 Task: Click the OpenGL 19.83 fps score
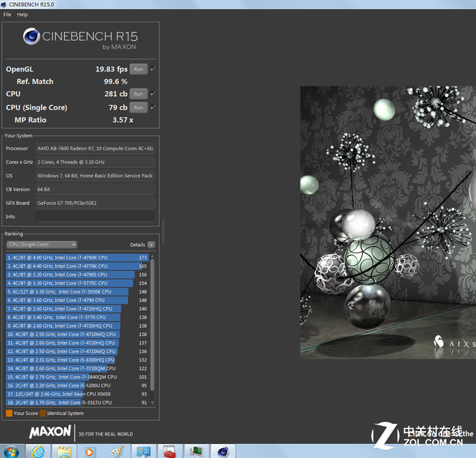[112, 69]
